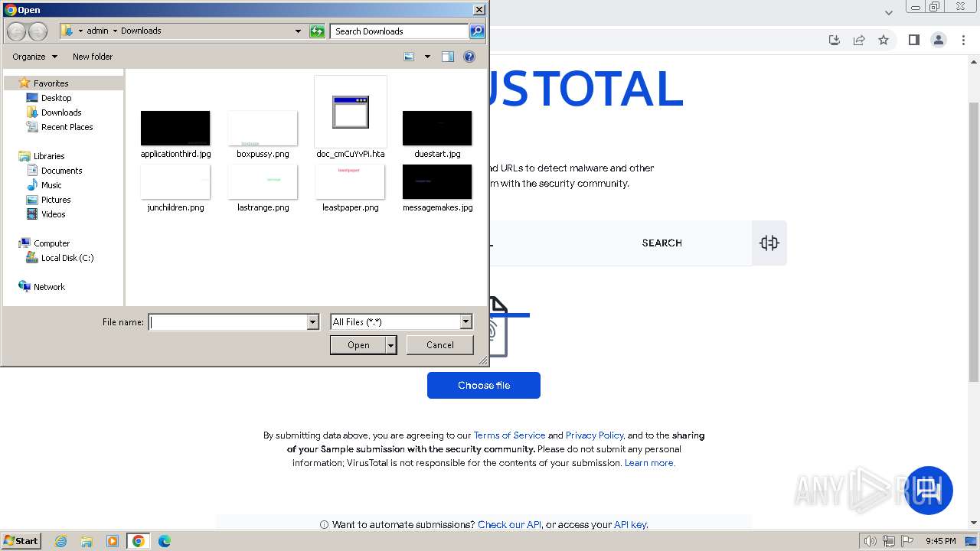
Task: Expand the address bar history dropdown
Action: (298, 31)
